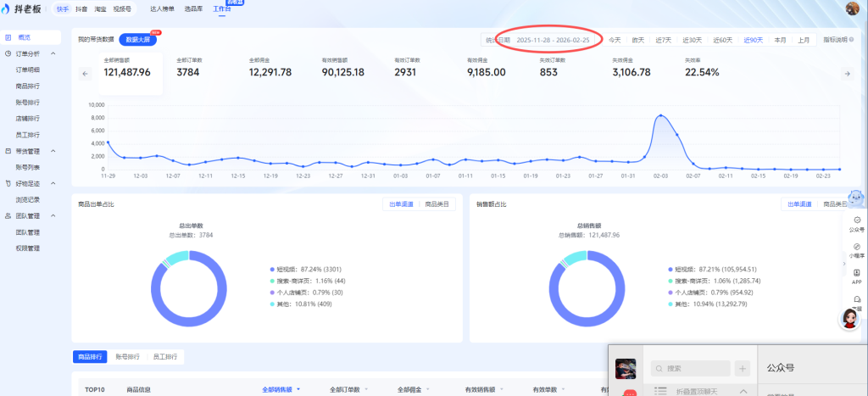This screenshot has height=396, width=868.
Task: Click the purple 个人店铺页 legend dot in 销售额占比
Action: point(670,292)
